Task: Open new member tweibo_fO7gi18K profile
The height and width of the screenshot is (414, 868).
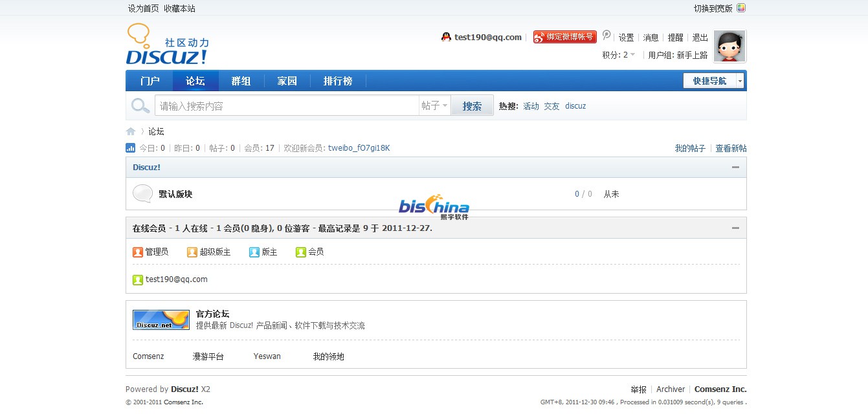Action: [359, 148]
